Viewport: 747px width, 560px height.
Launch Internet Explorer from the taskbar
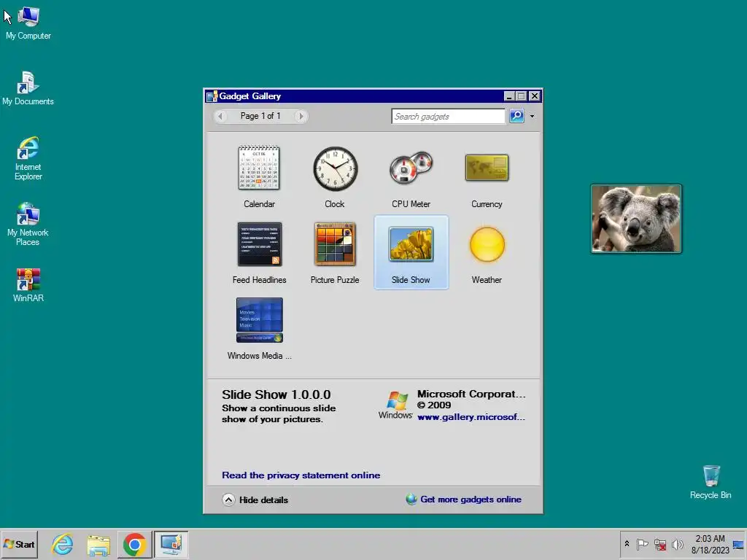pos(63,544)
